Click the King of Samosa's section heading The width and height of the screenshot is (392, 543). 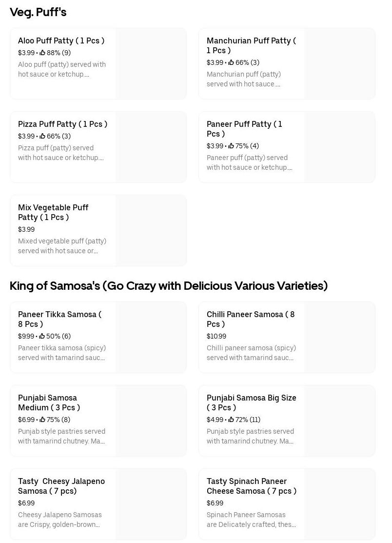point(169,286)
